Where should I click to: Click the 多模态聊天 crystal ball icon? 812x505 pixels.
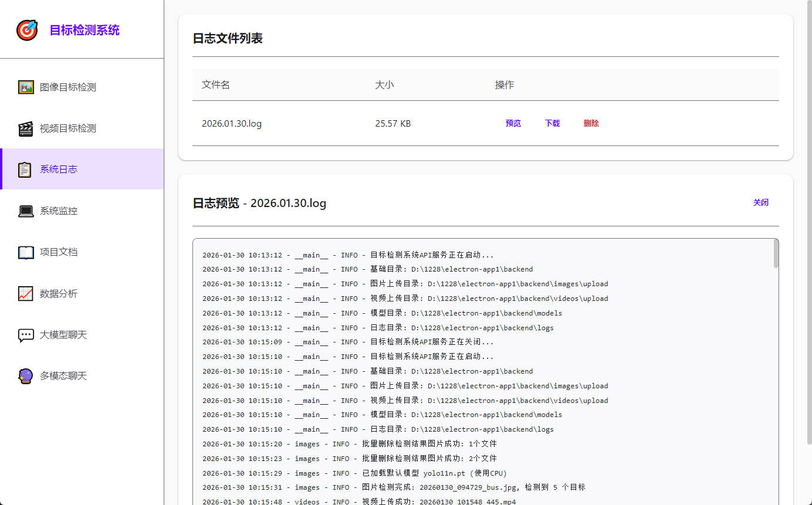[25, 376]
